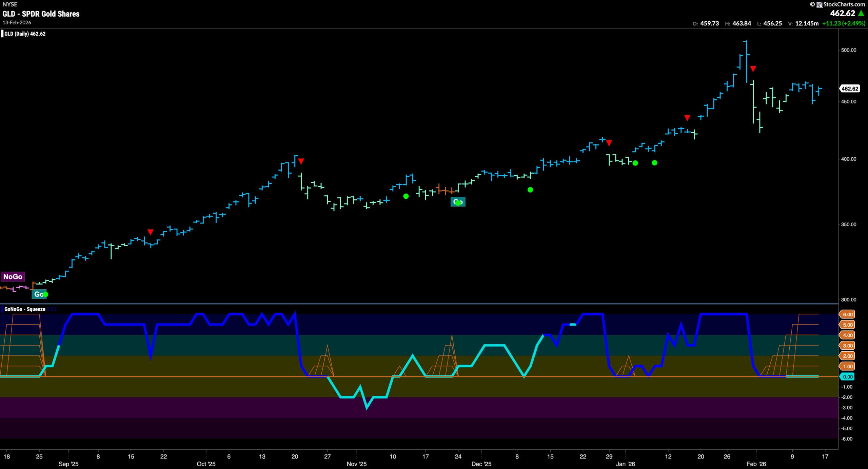Click the NYSE exchange label
Image resolution: width=868 pixels, height=469 pixels.
[x=10, y=4]
